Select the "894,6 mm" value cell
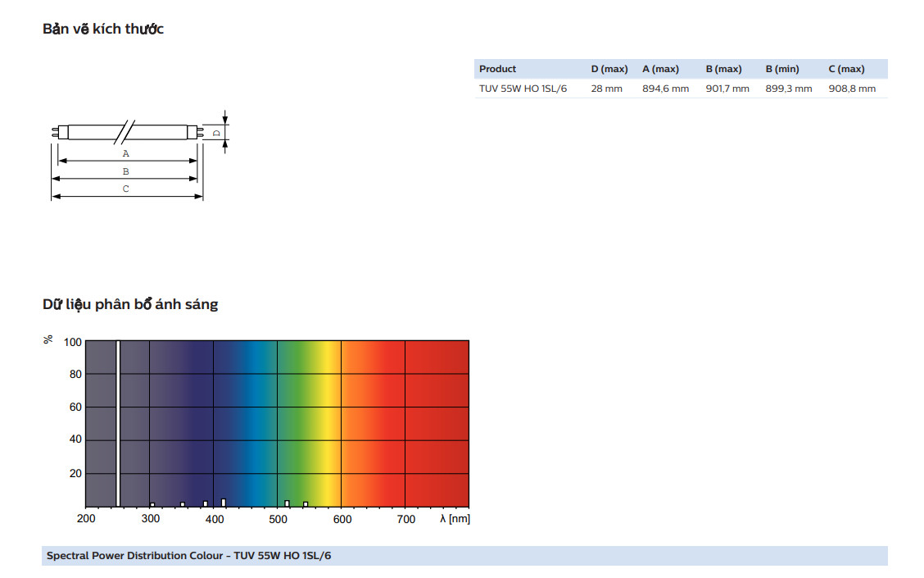 point(665,89)
